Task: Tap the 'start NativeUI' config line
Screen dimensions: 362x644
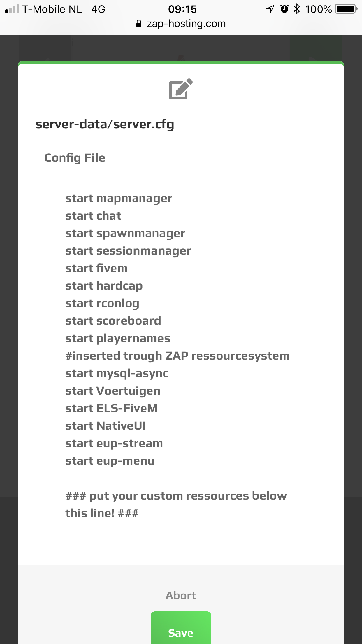Action: [106, 426]
